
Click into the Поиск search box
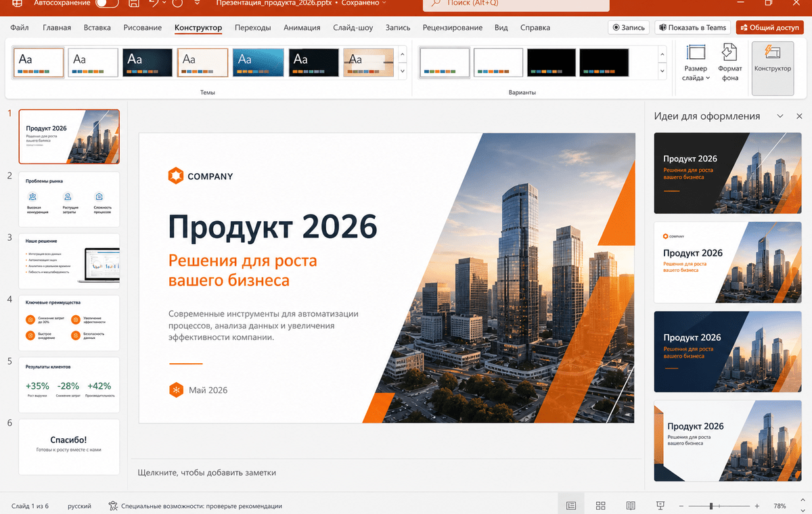coord(516,5)
